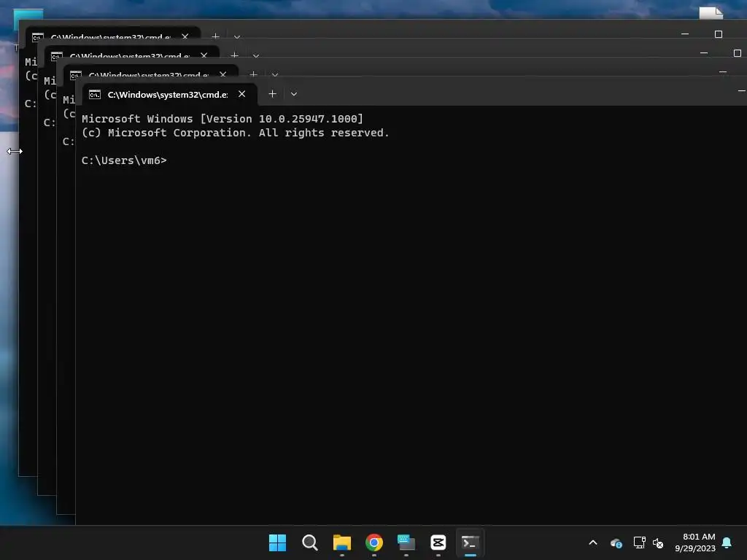Open the notification bell in the taskbar
747x560 pixels.
(727, 542)
